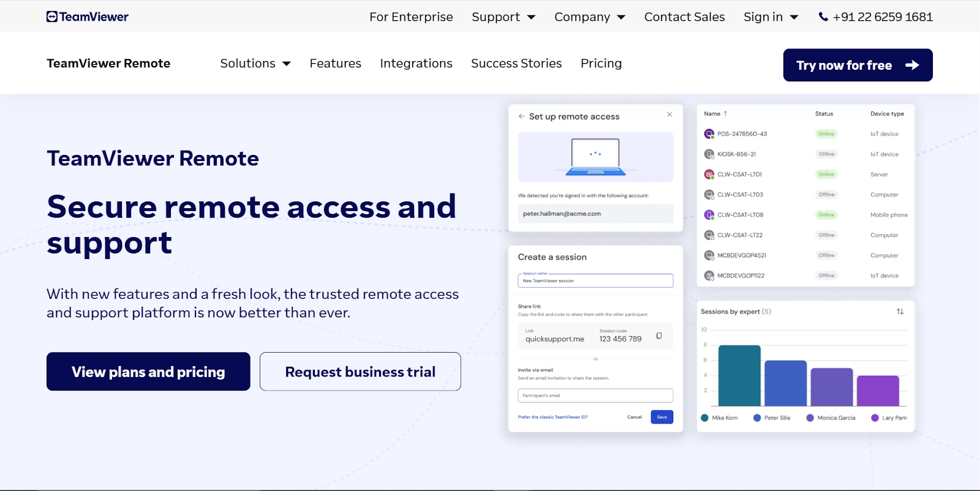
Task: Go to the Features page
Action: click(335, 64)
